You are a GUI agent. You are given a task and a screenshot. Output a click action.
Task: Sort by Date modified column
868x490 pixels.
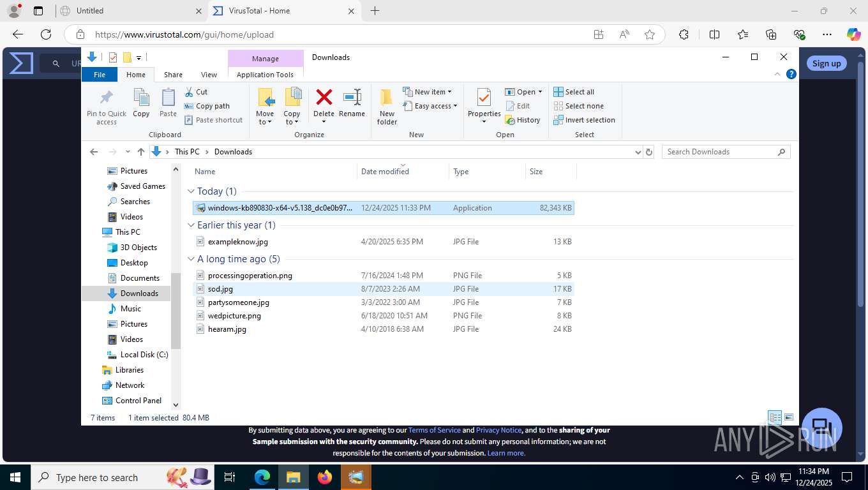[x=403, y=172]
